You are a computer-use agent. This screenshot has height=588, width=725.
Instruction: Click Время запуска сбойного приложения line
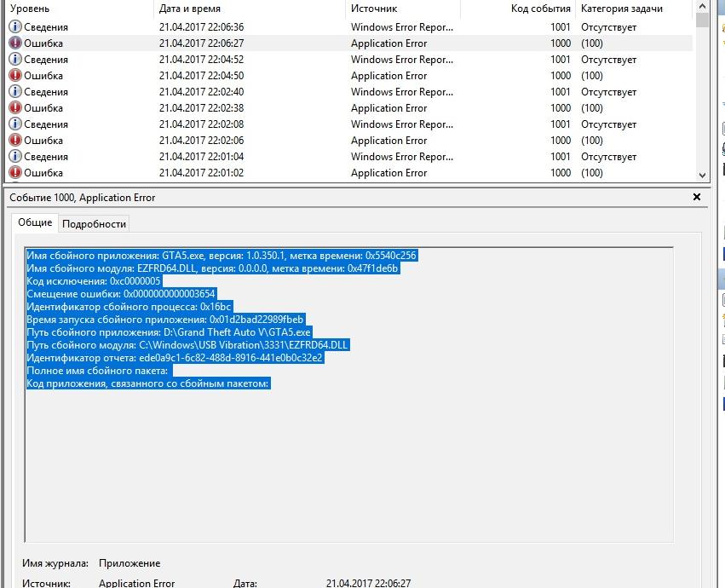(x=165, y=320)
